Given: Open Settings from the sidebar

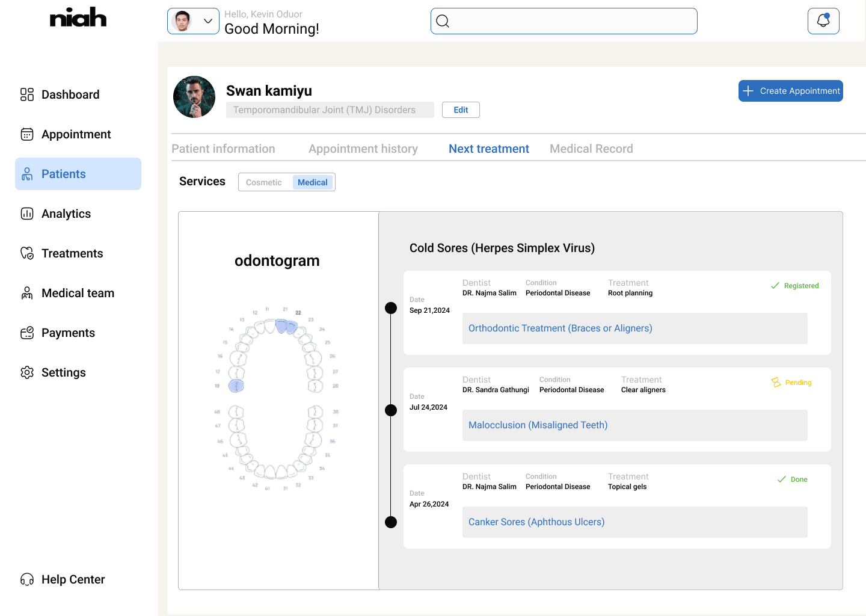Looking at the screenshot, I should tap(53, 372).
